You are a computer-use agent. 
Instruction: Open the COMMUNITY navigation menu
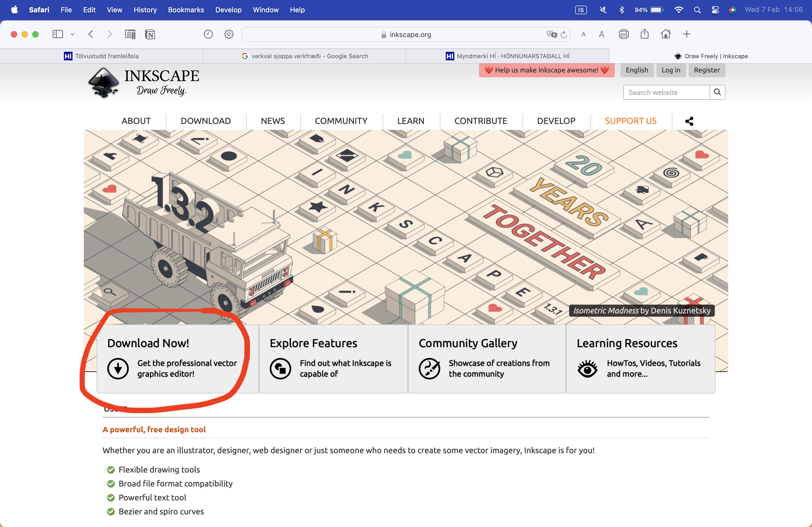click(341, 121)
